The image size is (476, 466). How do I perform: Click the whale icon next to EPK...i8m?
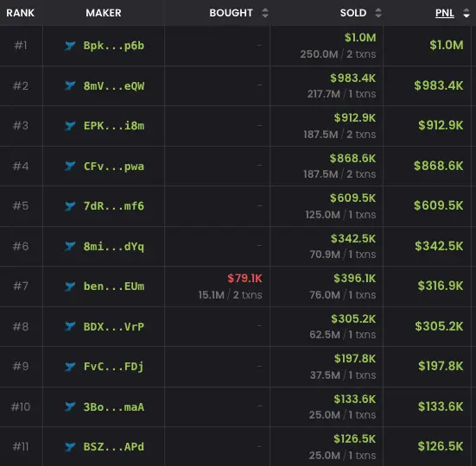click(70, 126)
